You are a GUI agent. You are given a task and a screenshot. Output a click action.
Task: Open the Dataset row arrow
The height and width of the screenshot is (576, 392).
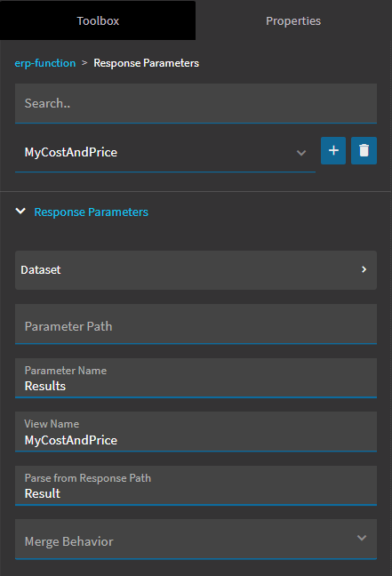point(364,269)
